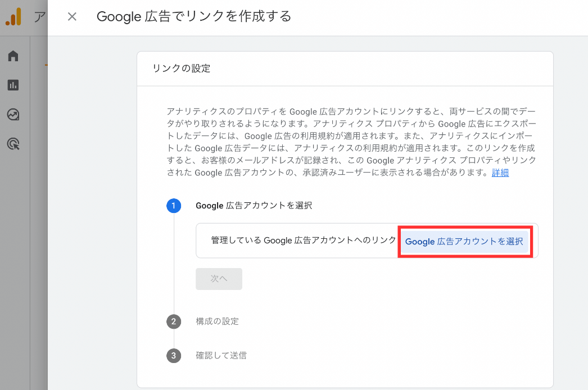588x390 pixels.
Task: Open Explore icon in the sidebar
Action: pyautogui.click(x=13, y=115)
